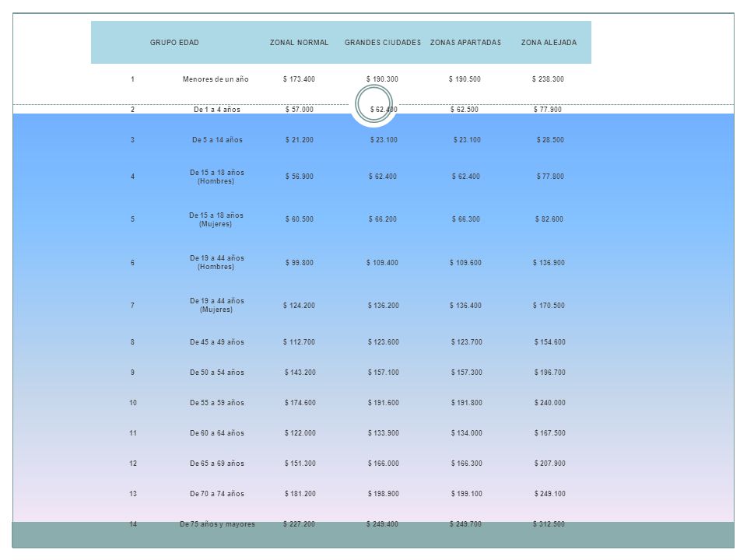Click the value $ 154.600
747x560 pixels.
click(x=550, y=342)
